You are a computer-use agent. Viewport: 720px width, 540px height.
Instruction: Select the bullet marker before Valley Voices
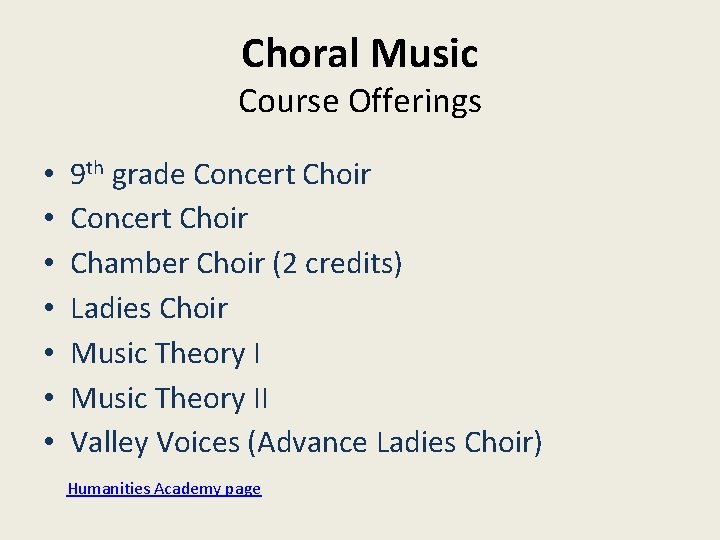pyautogui.click(x=48, y=444)
